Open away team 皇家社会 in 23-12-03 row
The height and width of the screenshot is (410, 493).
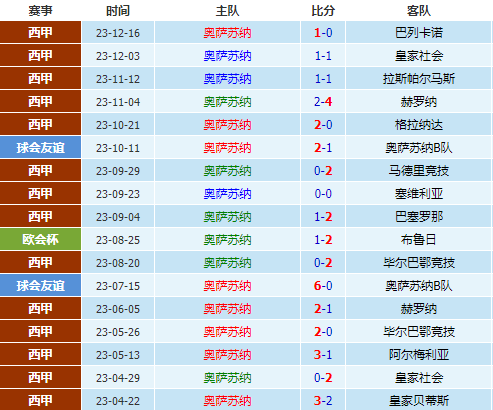[x=419, y=56]
